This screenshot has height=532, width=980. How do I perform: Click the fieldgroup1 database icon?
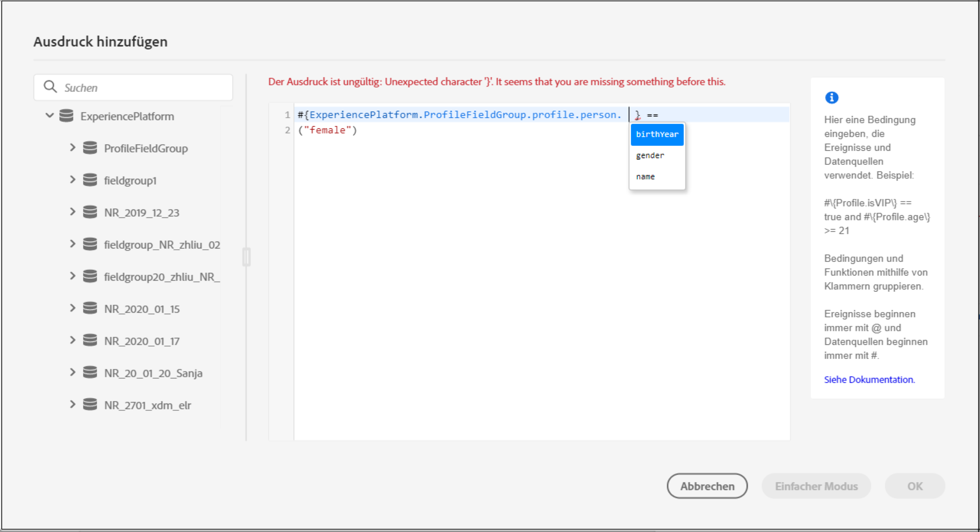point(90,180)
